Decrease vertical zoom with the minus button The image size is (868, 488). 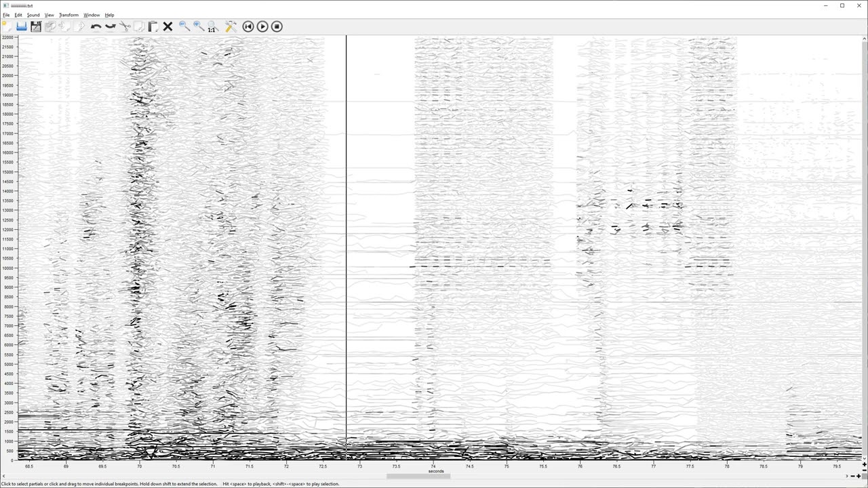pos(865,470)
